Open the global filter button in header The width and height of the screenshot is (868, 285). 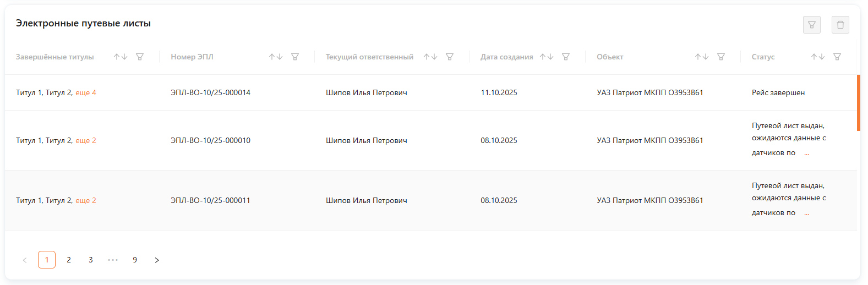811,25
